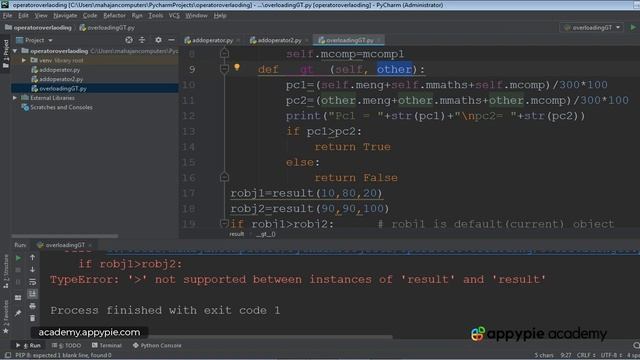Open the VCS menu
This screenshot has height=360, width=640.
click(x=174, y=16)
